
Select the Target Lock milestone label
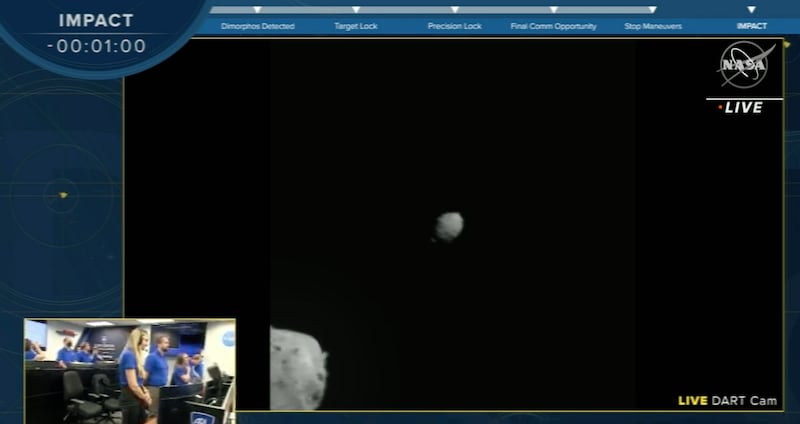(x=355, y=26)
